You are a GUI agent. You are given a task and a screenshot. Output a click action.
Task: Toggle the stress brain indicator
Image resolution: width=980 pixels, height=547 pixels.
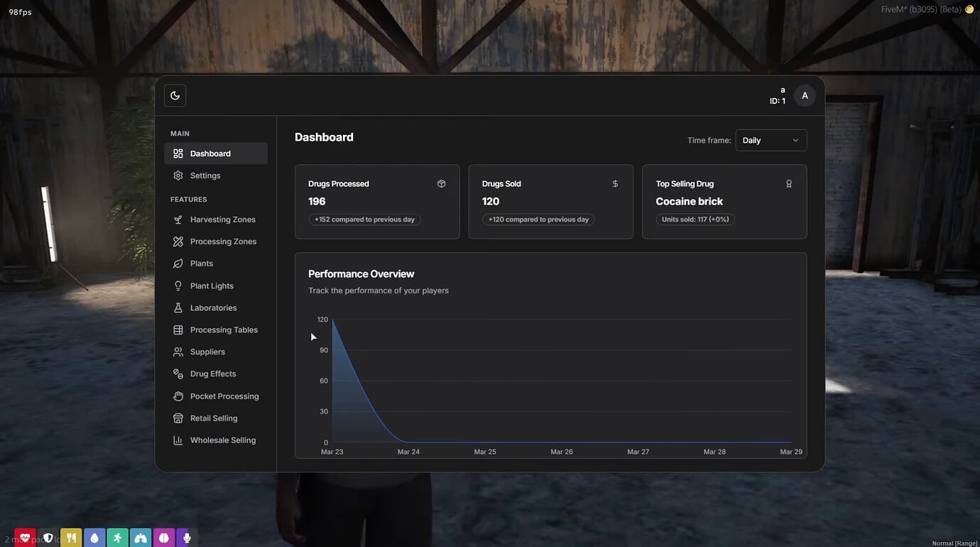(x=162, y=536)
